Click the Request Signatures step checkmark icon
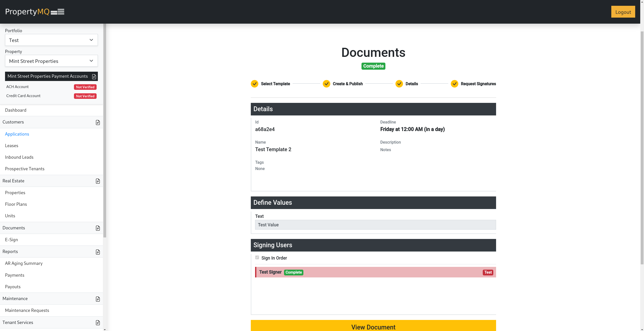644x331 pixels. (x=454, y=84)
